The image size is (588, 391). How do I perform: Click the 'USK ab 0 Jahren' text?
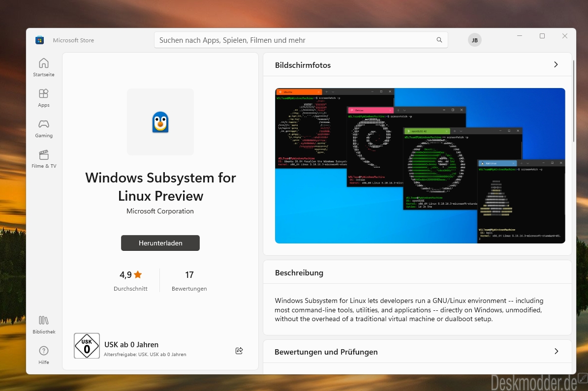pos(131,344)
